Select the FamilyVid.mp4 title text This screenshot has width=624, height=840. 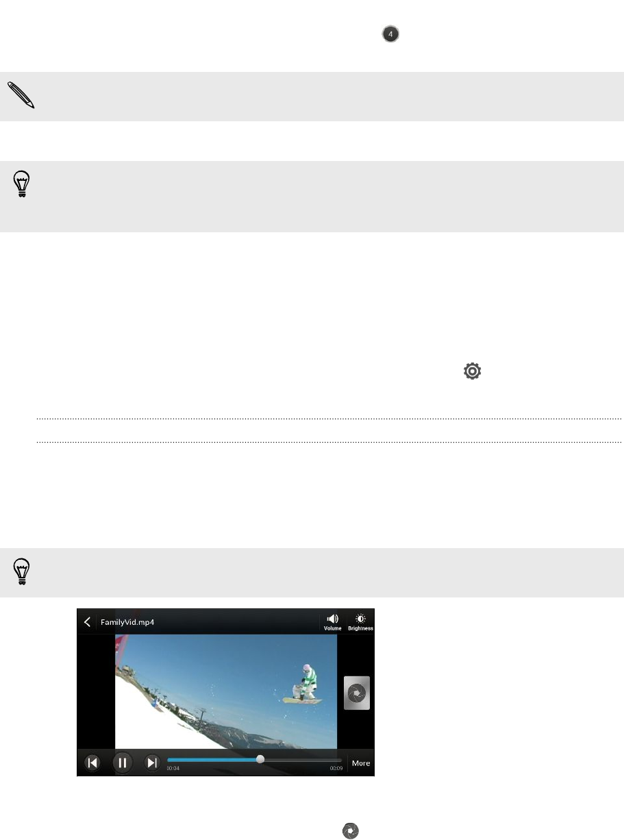coord(127,623)
